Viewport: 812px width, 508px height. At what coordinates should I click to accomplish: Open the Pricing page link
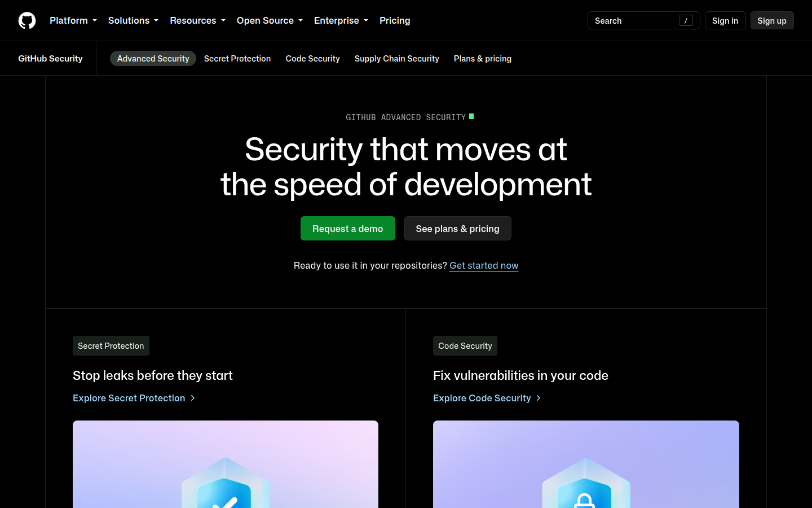pyautogui.click(x=395, y=20)
